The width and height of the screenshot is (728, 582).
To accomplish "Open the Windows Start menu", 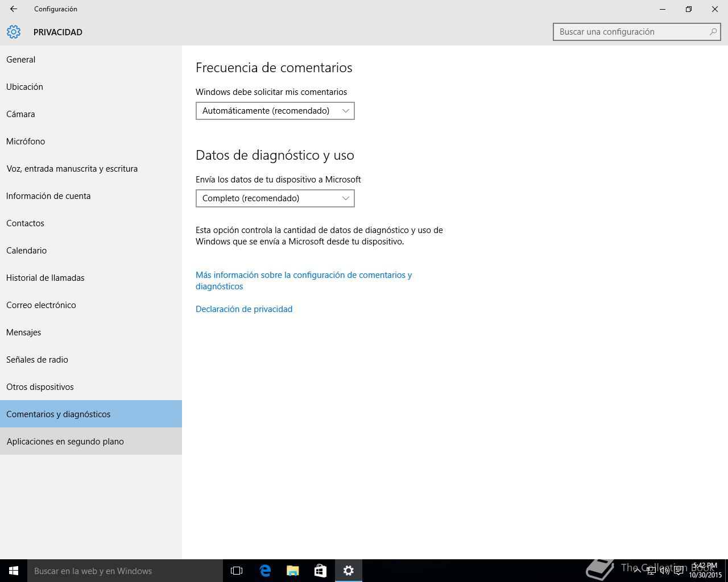I will click(14, 571).
